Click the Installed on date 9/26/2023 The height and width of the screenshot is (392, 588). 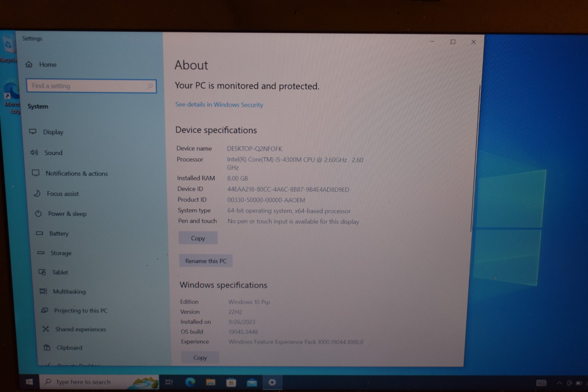pyautogui.click(x=242, y=322)
